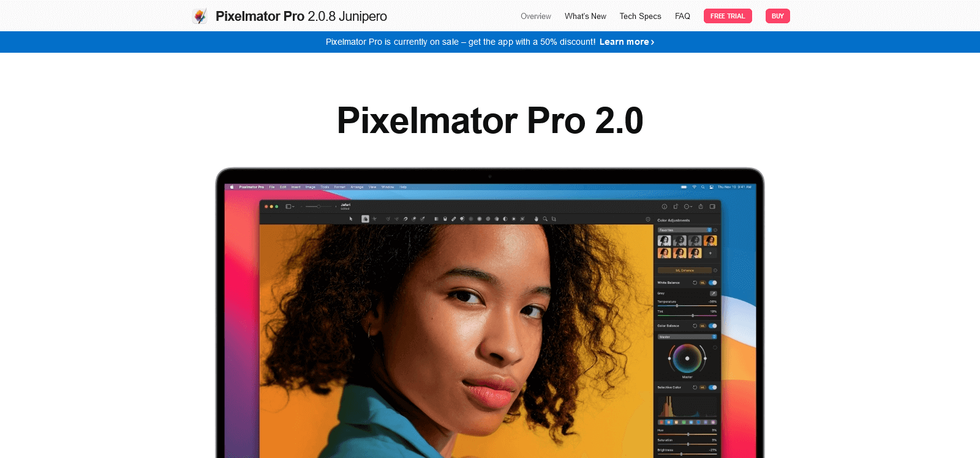This screenshot has height=458, width=980.
Task: Apply first black-and-white preset thumbnail
Action: coord(665,240)
